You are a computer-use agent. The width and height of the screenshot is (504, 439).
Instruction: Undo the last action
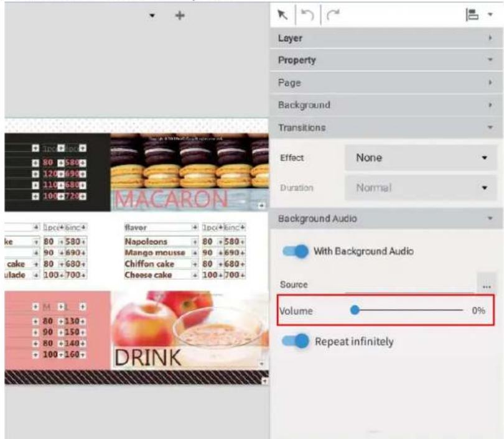tap(307, 15)
